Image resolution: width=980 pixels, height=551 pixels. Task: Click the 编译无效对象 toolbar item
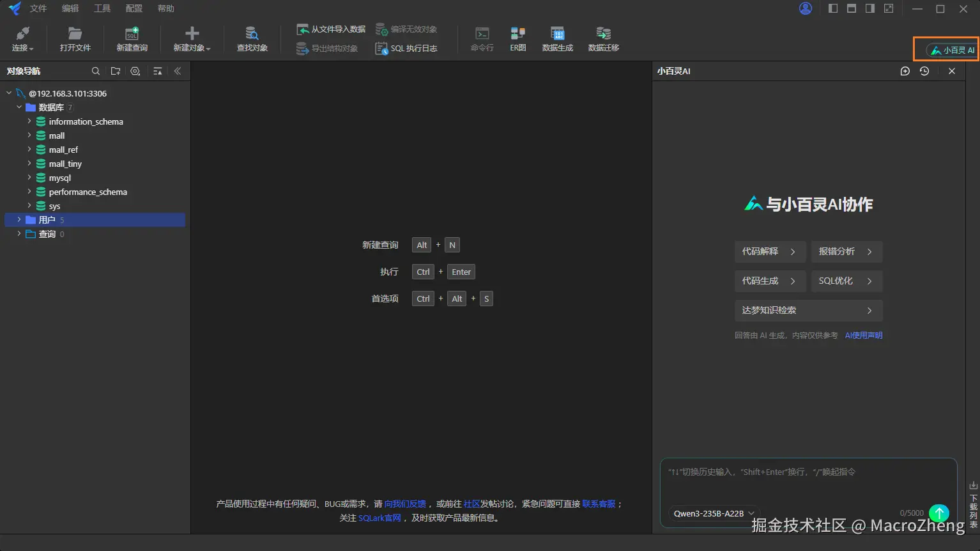click(x=406, y=29)
